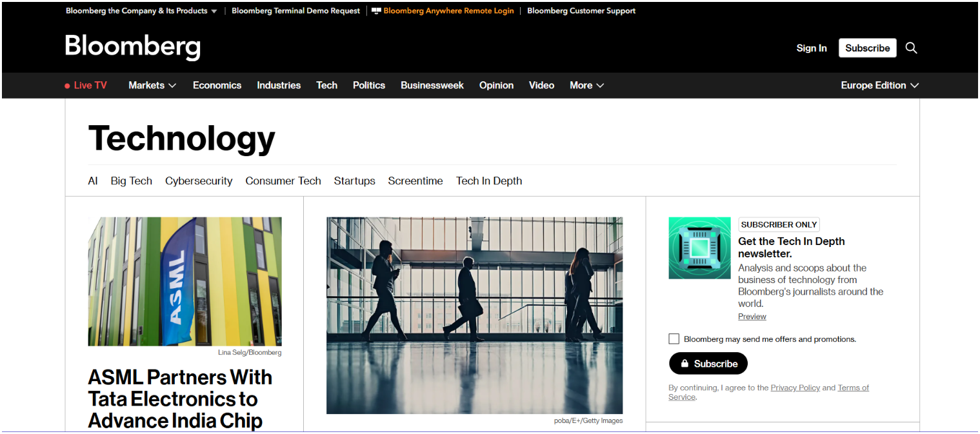Click the office silhouettes walking photo

[474, 315]
